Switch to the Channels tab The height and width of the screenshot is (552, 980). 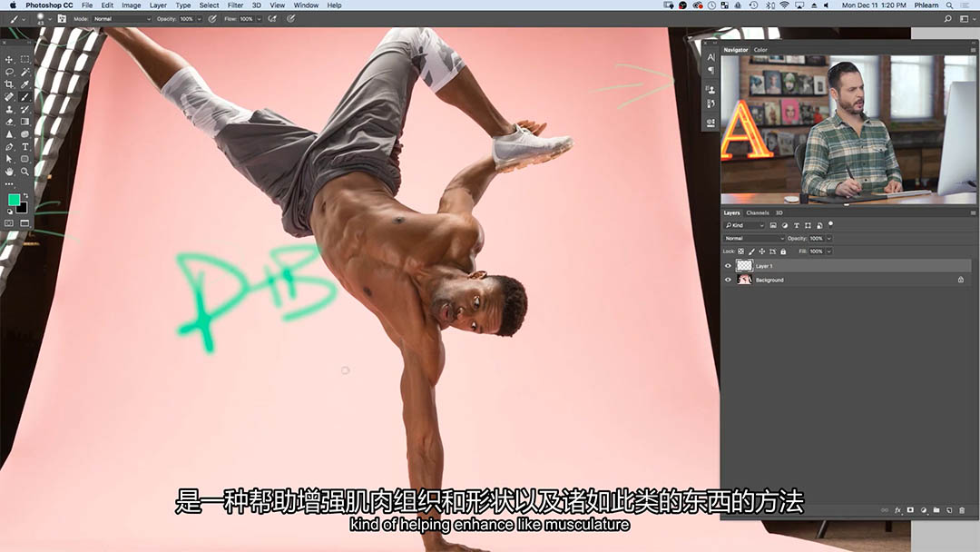click(x=757, y=212)
